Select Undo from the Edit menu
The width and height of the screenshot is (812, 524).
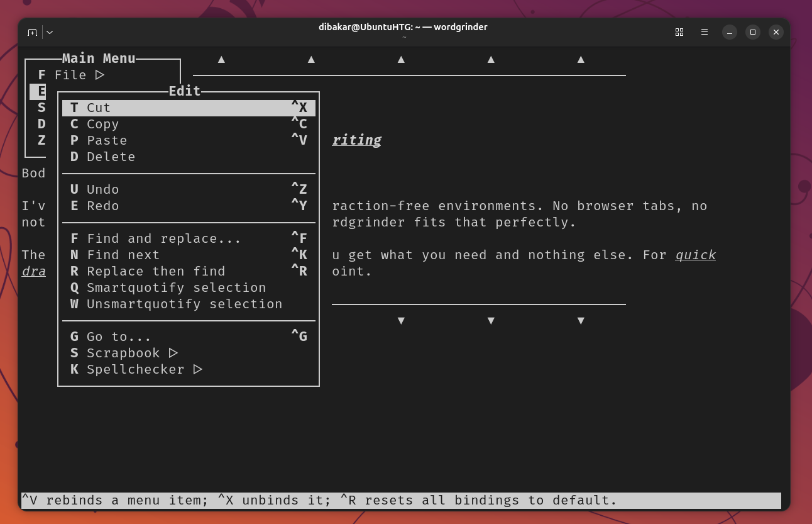point(189,189)
